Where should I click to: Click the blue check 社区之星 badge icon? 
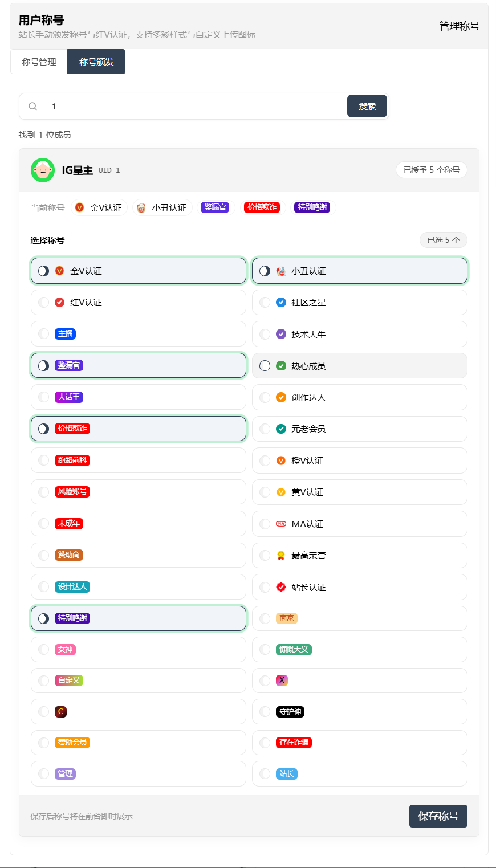pos(281,303)
